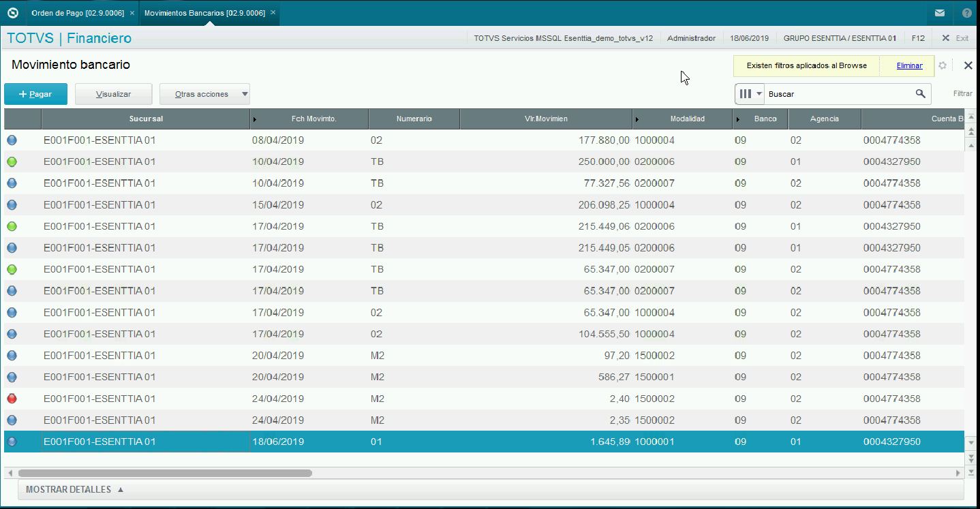Viewport: 980px width, 509px height.
Task: Switch to the Orden de Pago tab
Action: click(77, 13)
